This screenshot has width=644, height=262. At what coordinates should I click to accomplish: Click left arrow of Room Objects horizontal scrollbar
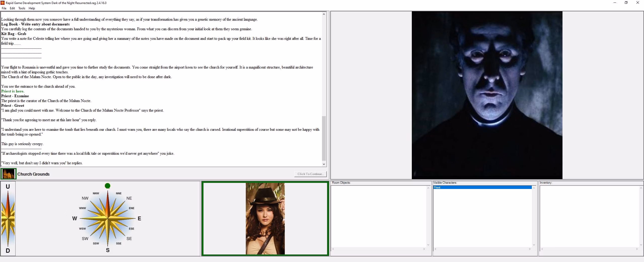click(333, 249)
